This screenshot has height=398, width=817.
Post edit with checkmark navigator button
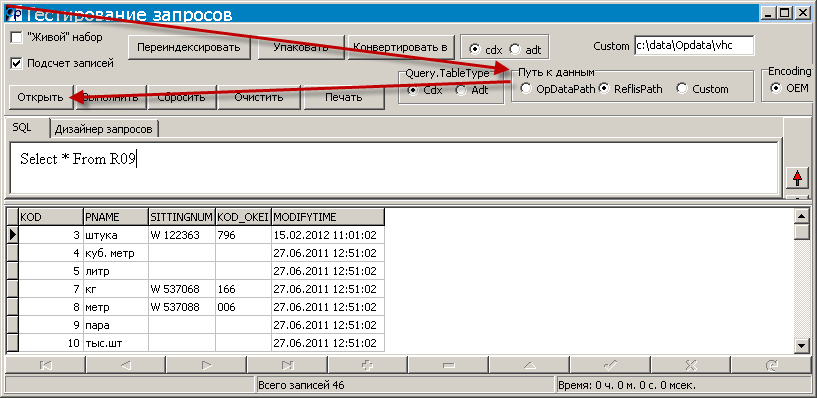tap(610, 366)
